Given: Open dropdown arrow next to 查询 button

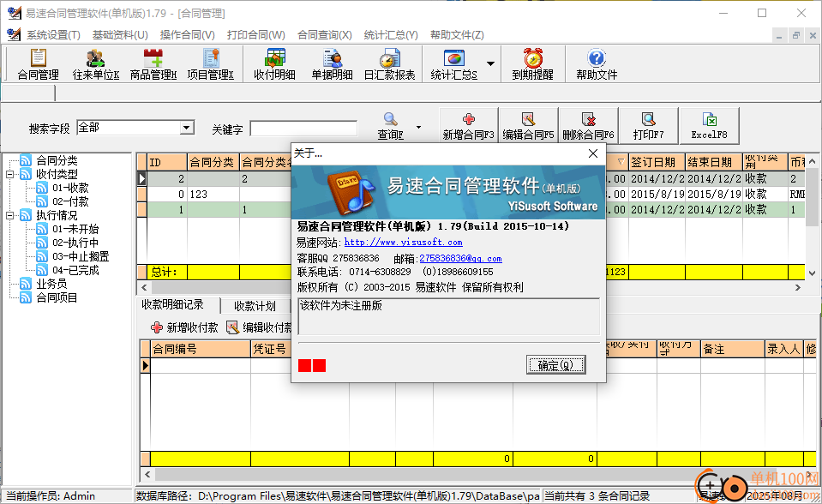Looking at the screenshot, I should click(x=418, y=127).
